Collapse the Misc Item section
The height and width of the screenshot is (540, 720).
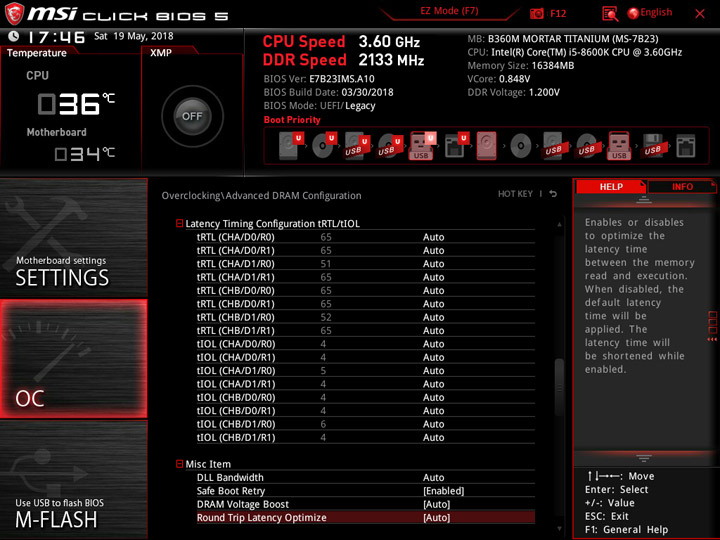point(180,464)
